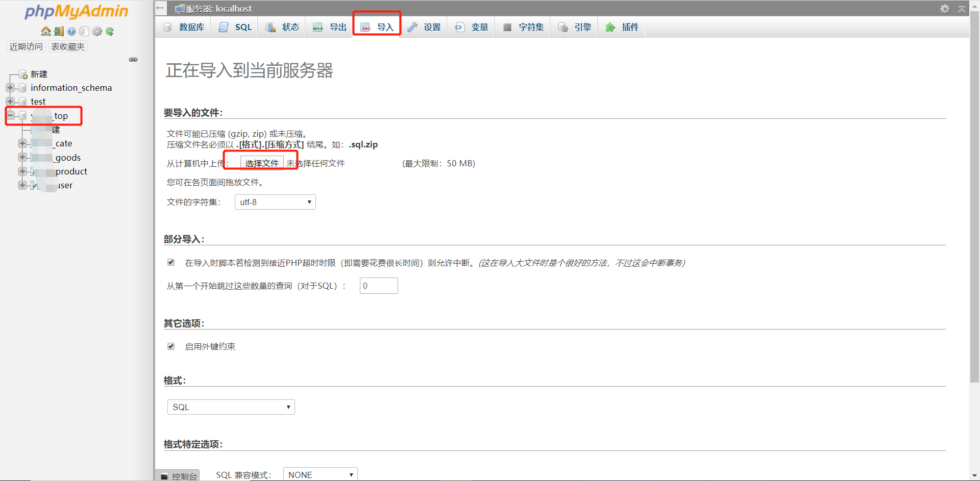Expand the product table node

click(x=22, y=171)
